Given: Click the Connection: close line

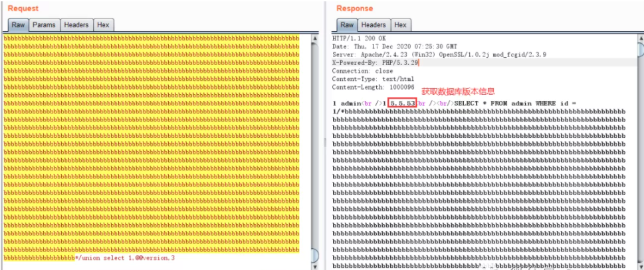Looking at the screenshot, I should coord(362,71).
